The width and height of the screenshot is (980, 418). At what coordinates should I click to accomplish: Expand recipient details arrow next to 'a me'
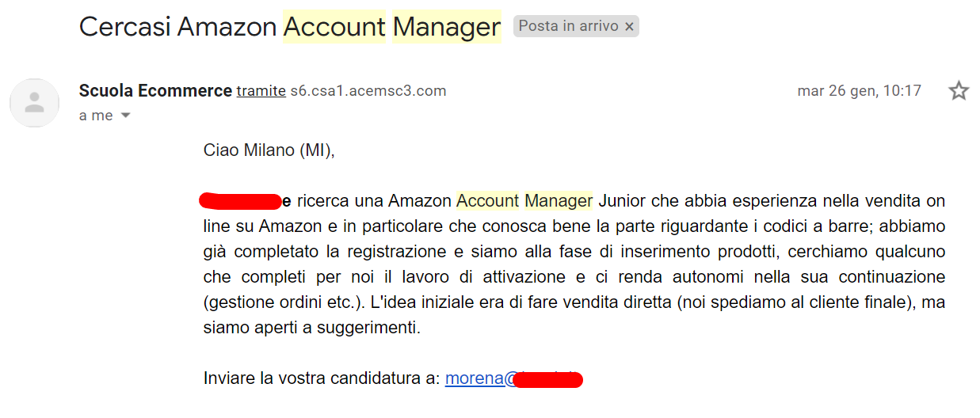[125, 116]
